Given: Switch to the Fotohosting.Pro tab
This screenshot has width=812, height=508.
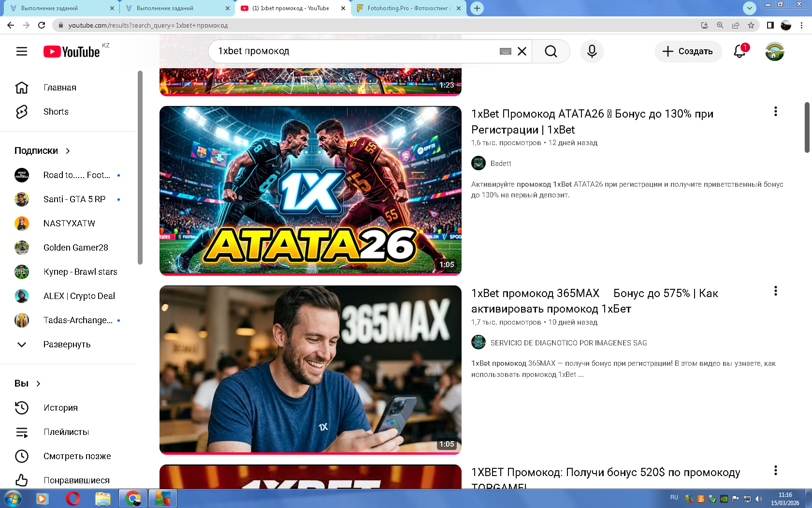Looking at the screenshot, I should coord(408,8).
